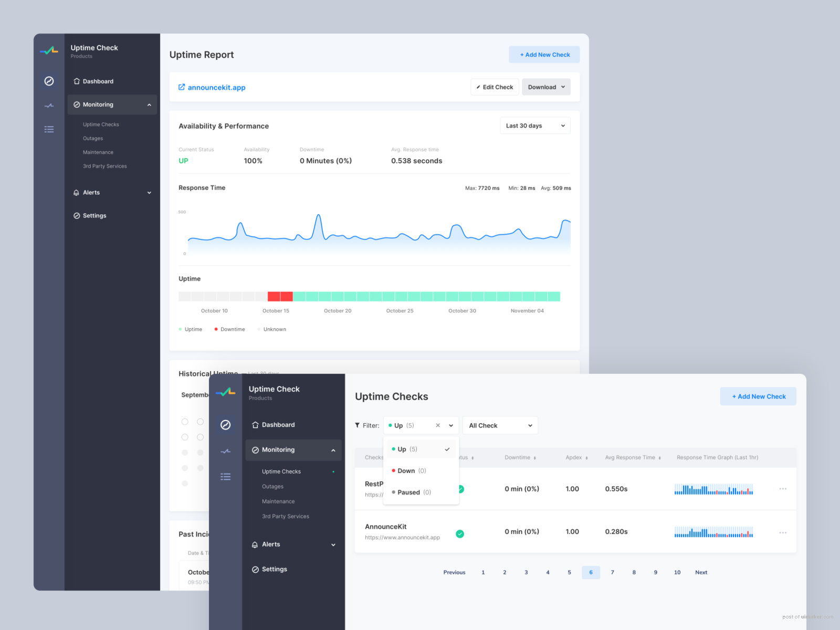Image resolution: width=840 pixels, height=630 pixels.
Task: Select Down (0) filter option
Action: point(421,470)
